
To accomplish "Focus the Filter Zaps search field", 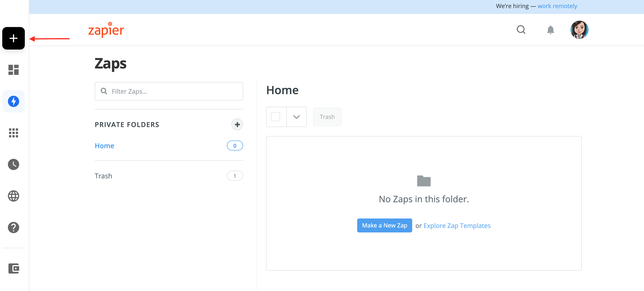I will tap(169, 91).
